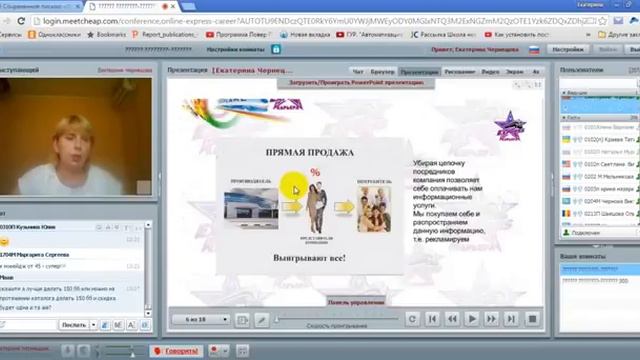Click the rightmost chat toolbar icon

pos(145,325)
